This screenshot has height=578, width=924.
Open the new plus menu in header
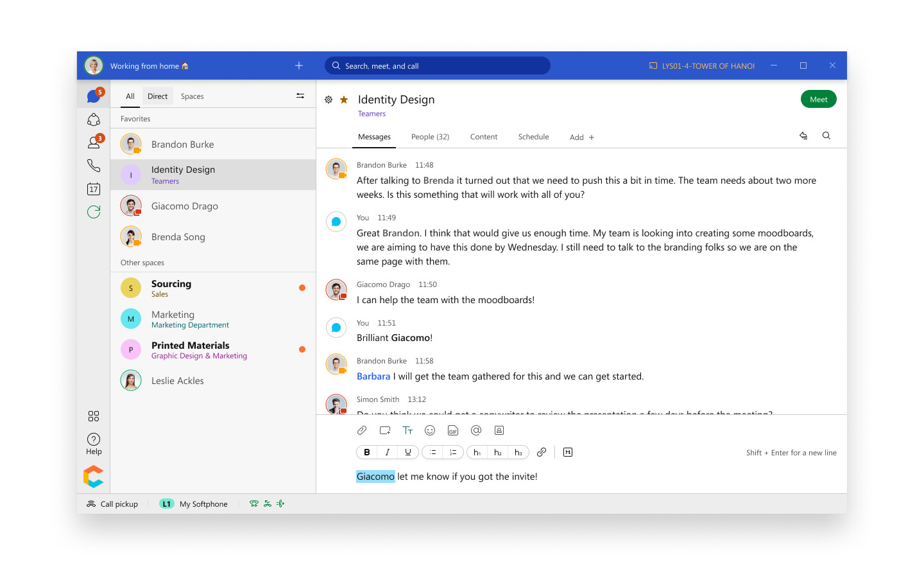tap(299, 66)
